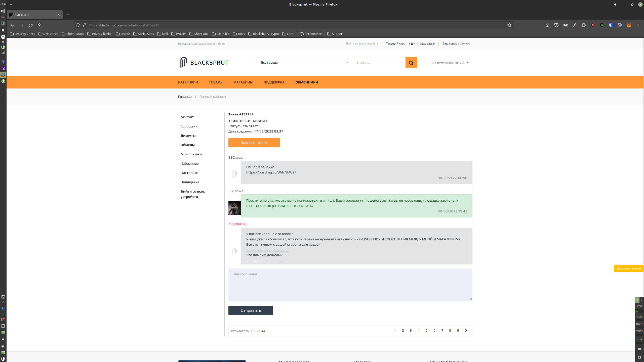Reload the page with refresh icon
644x362 pixels.
coord(31,25)
